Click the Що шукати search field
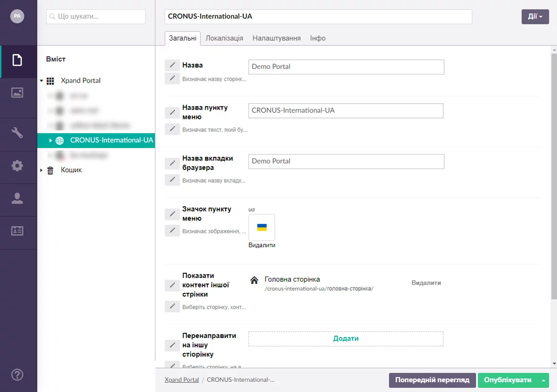This screenshot has height=392, width=557. coord(96,17)
